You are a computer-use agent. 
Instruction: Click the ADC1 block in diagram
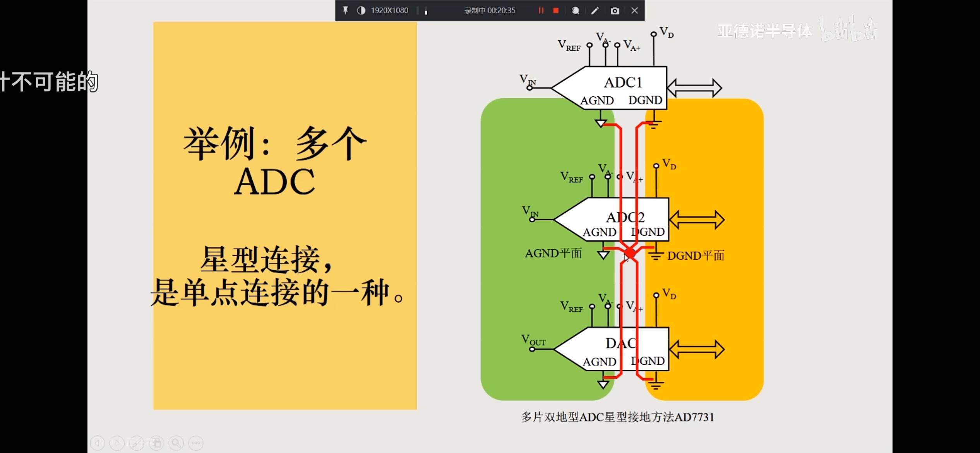(622, 83)
